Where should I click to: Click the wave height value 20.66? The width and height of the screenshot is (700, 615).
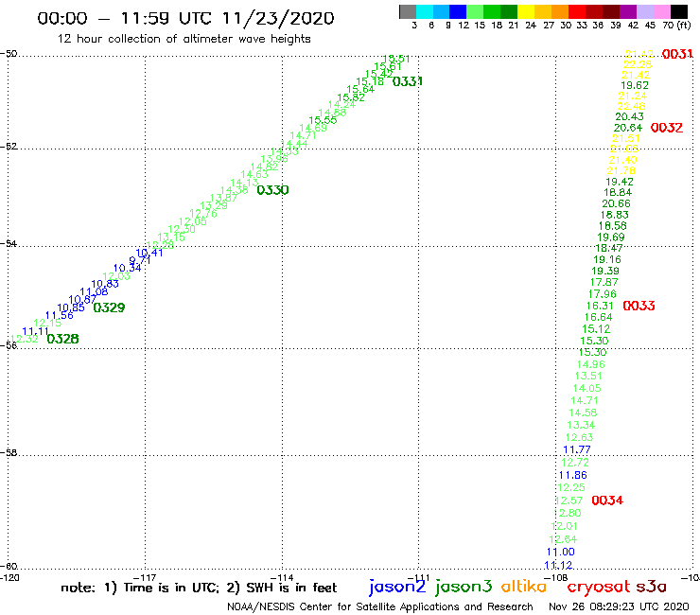click(x=616, y=203)
